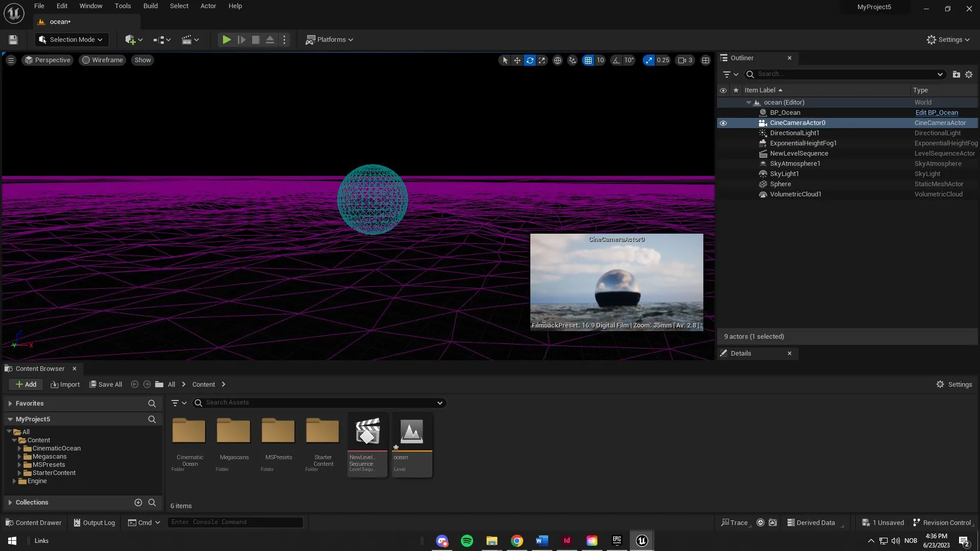The height and width of the screenshot is (551, 980).
Task: Open the Blueprints dropdown in the toolbar
Action: (x=162, y=40)
